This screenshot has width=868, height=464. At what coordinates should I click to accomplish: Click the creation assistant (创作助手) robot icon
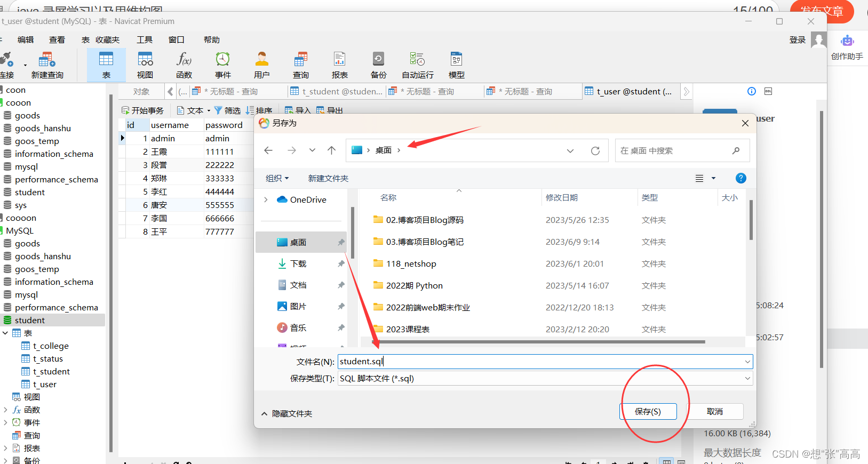pos(847,41)
